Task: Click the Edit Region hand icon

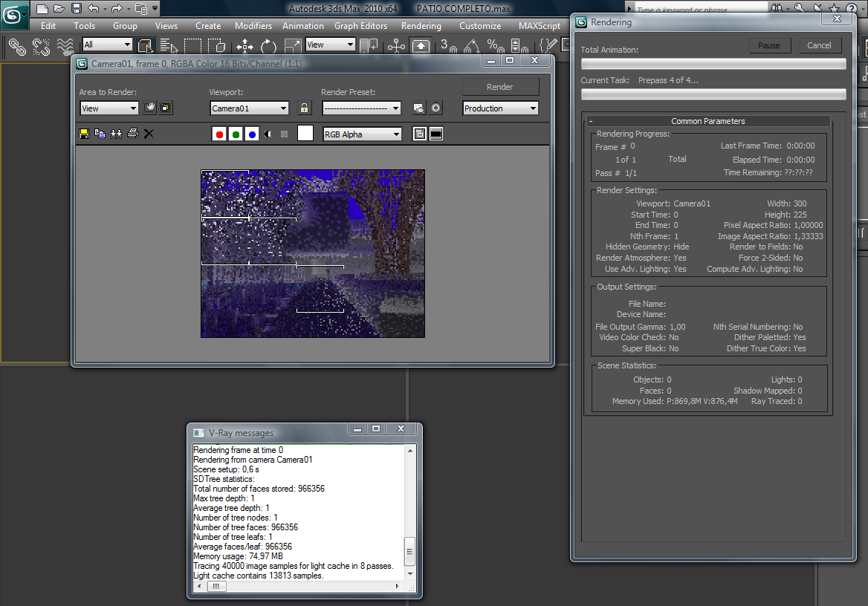Action: [149, 108]
